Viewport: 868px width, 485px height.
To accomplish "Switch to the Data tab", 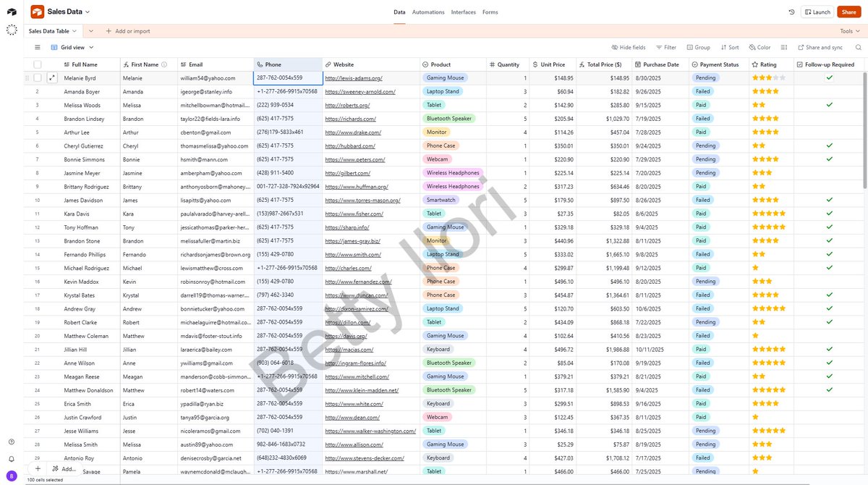I will [x=399, y=12].
